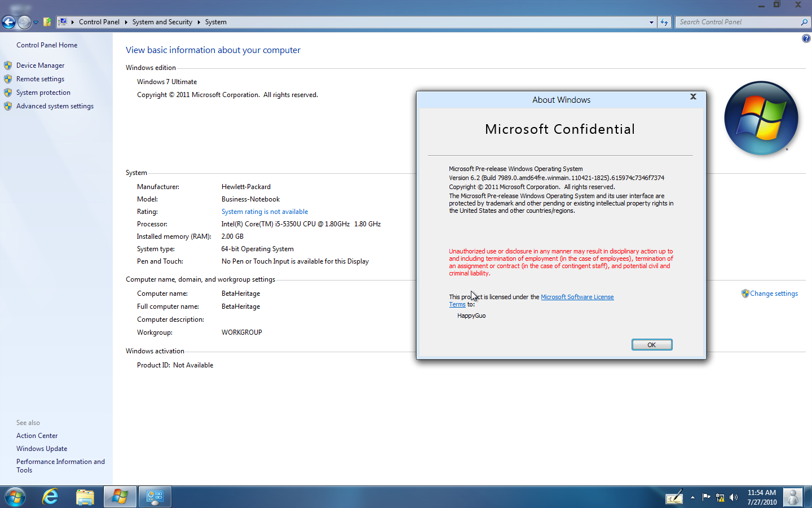Click the network tray icon
The image size is (812, 508).
tap(720, 497)
